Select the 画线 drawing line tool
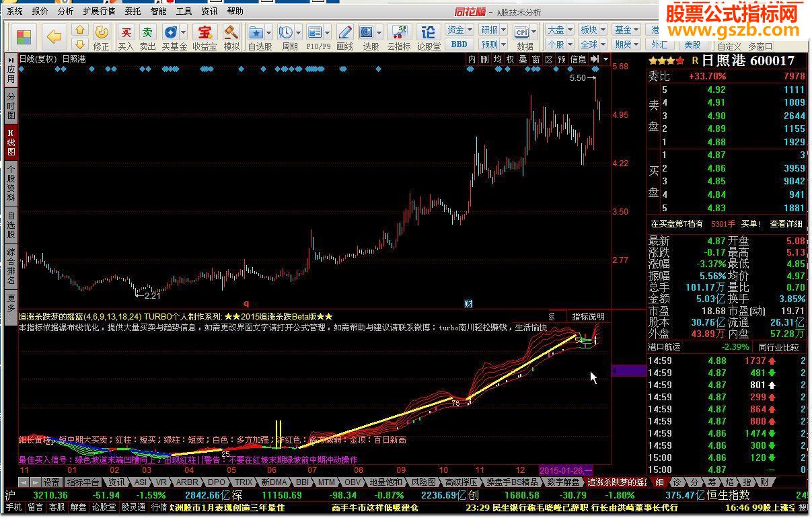 pyautogui.click(x=344, y=37)
